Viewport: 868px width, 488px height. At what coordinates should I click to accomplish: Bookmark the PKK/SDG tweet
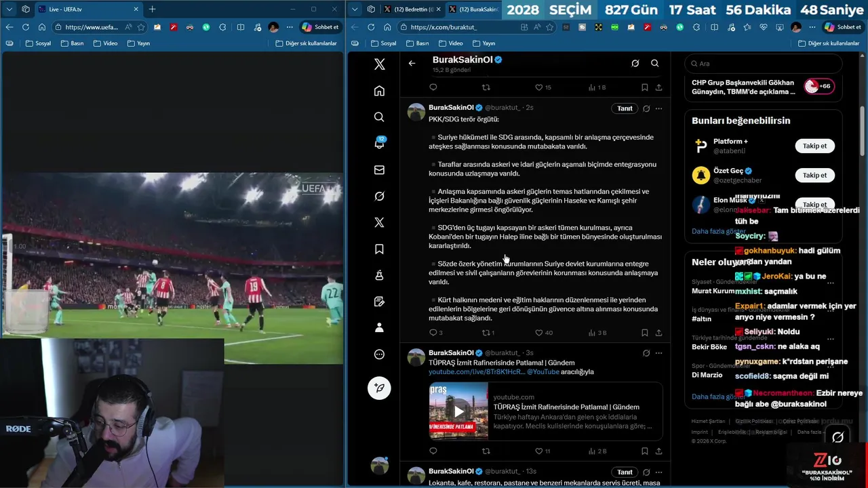pyautogui.click(x=644, y=333)
